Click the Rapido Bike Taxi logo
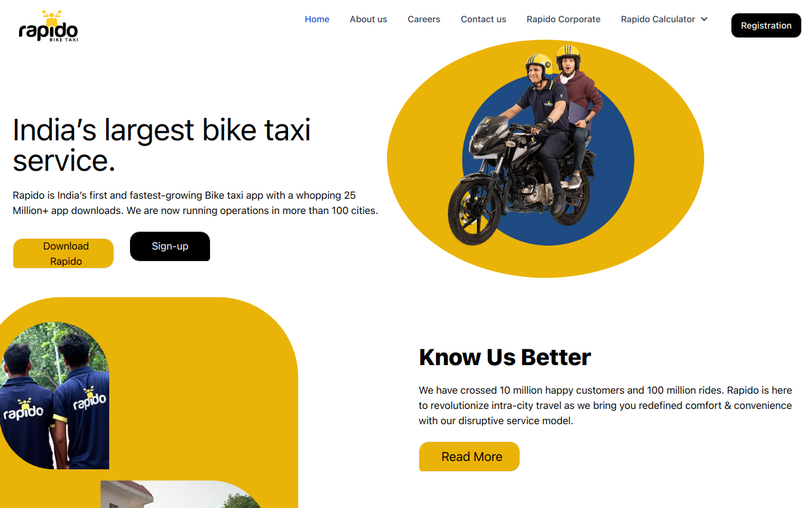812x508 pixels. pyautogui.click(x=48, y=25)
